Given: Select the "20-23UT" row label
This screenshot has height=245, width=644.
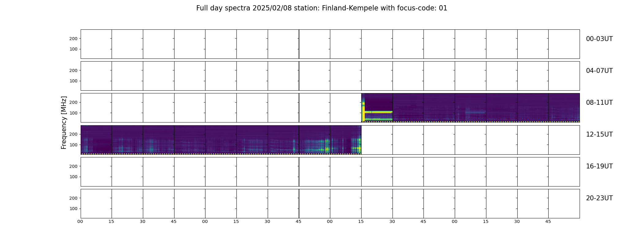Looking at the screenshot, I should [599, 198].
